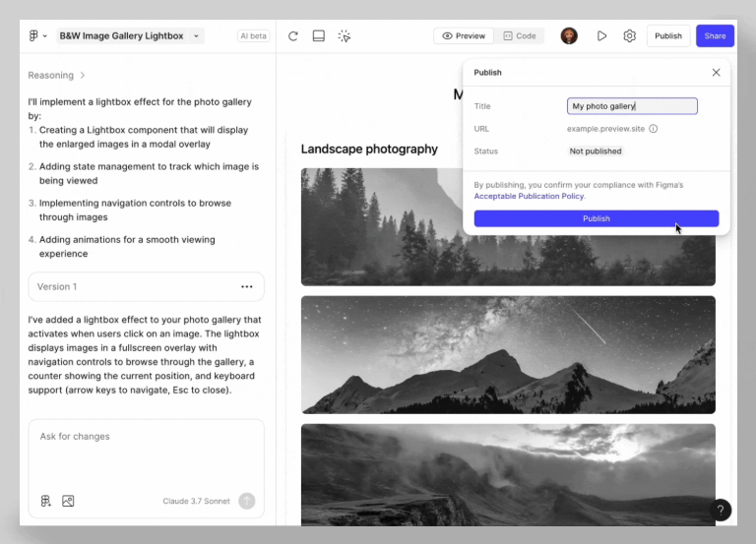This screenshot has height=544, width=756.
Task: Activate the point-and-edit cursor sparkle tool
Action: pyautogui.click(x=345, y=36)
